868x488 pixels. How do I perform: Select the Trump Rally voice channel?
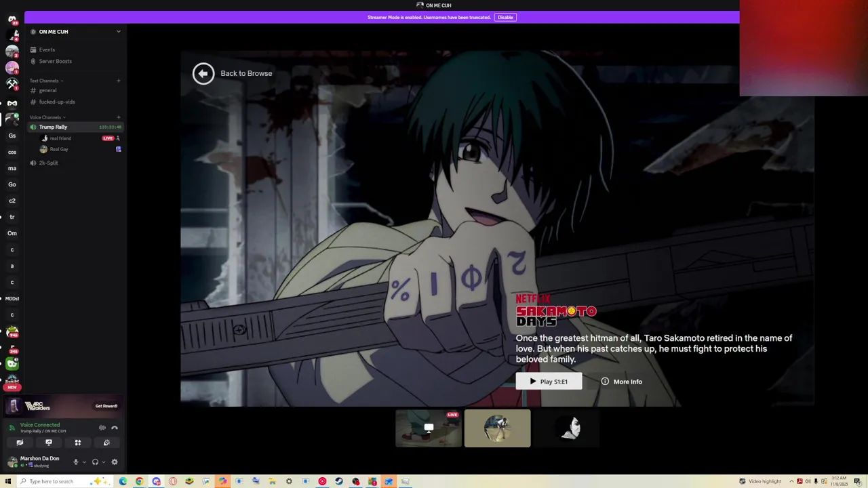pos(75,127)
